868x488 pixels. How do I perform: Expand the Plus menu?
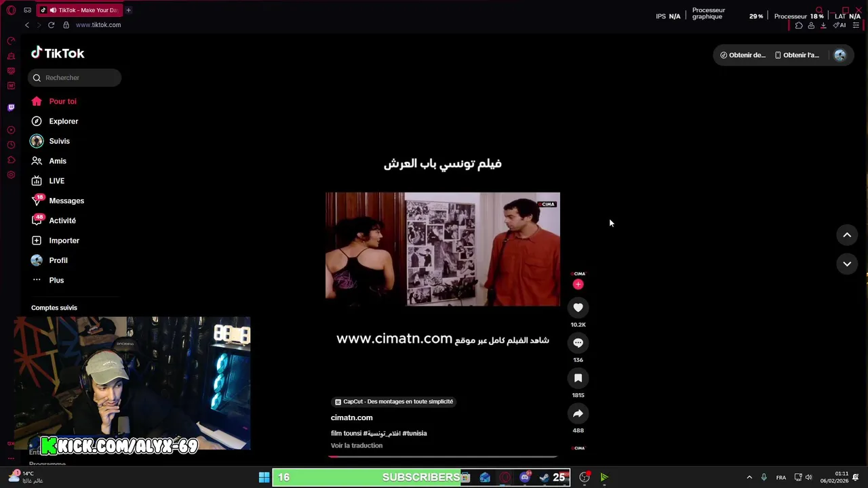(x=47, y=281)
